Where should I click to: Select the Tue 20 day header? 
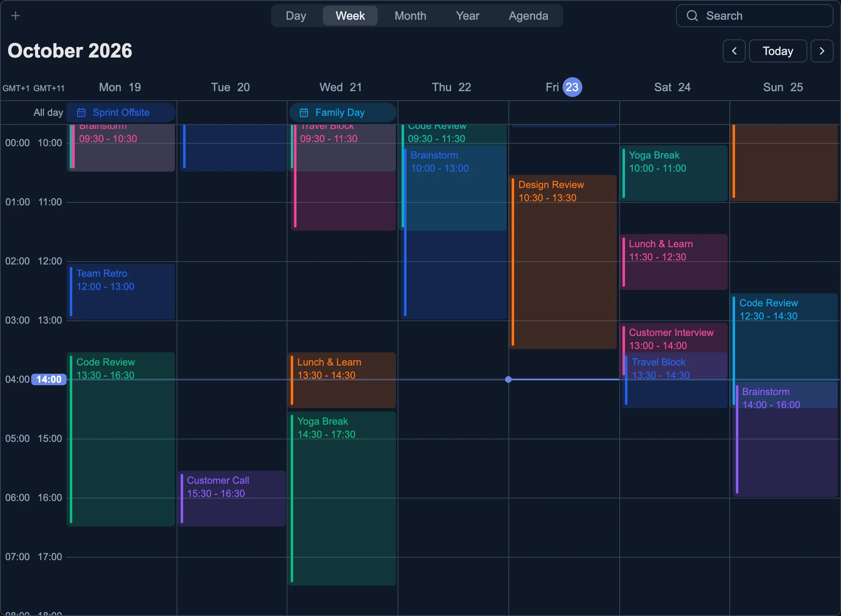tap(230, 87)
